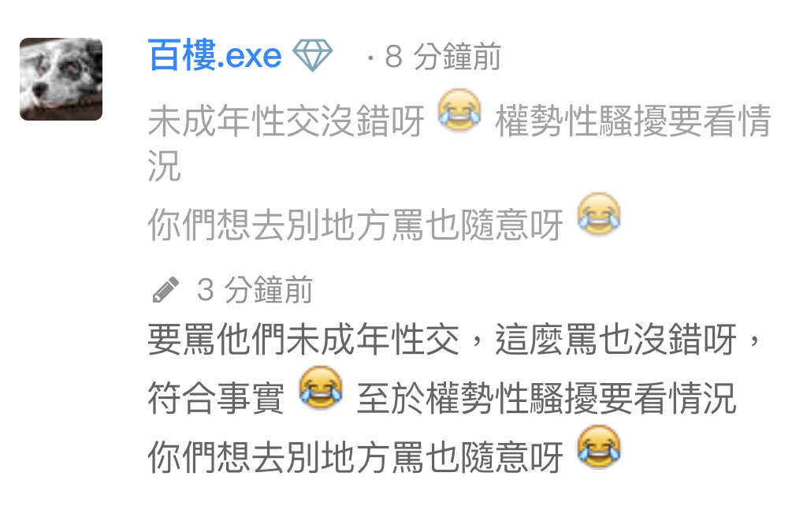Image resolution: width=792 pixels, height=532 pixels.
Task: Click the laughing emoji after 符合事實
Action: coord(321,388)
